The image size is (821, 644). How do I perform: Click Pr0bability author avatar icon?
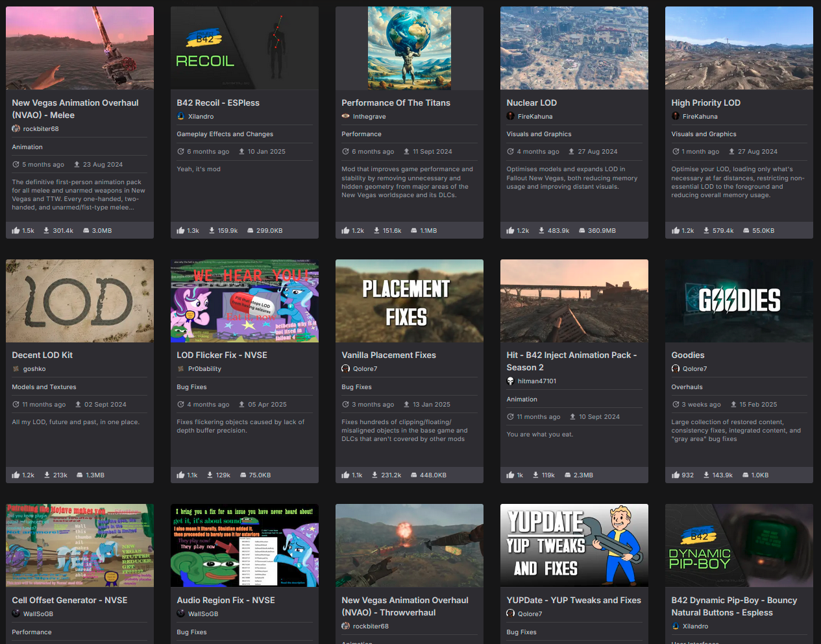181,368
